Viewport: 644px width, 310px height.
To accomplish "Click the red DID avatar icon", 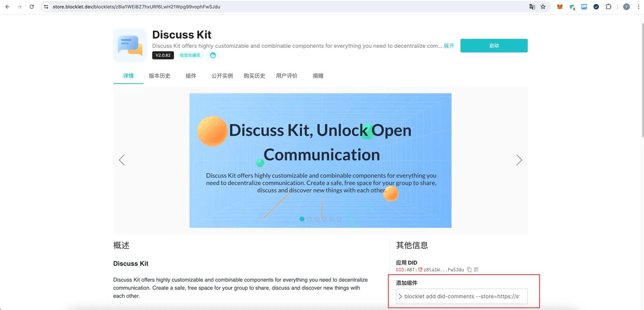I will (x=420, y=270).
